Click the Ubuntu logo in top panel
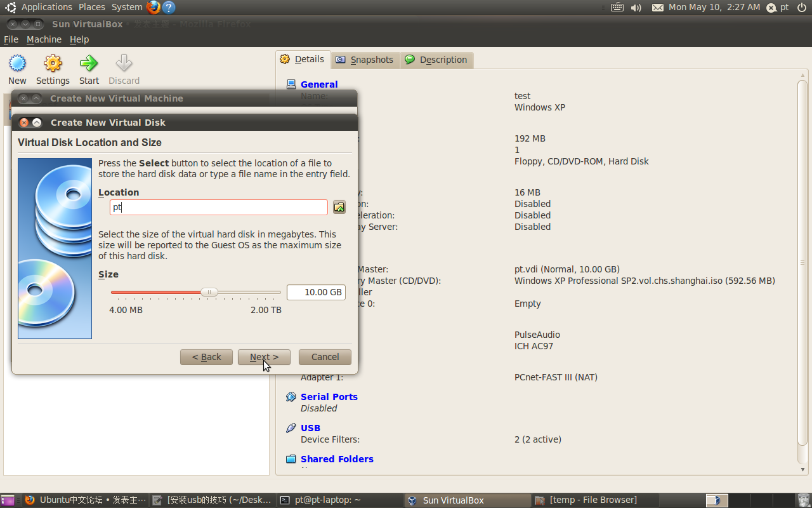The height and width of the screenshot is (508, 812). 11,7
